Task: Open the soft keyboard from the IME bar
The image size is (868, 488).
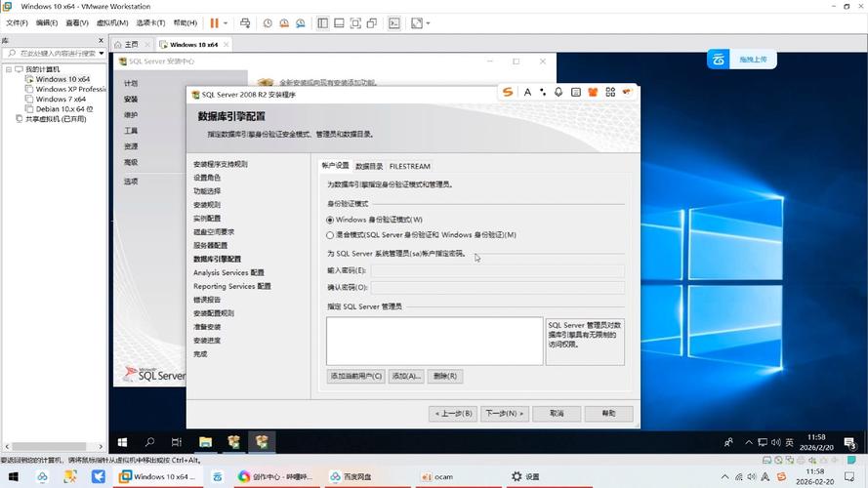Action: coord(576,92)
